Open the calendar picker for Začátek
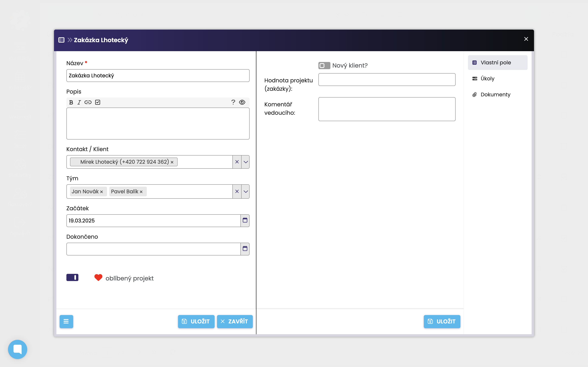This screenshot has width=588, height=367. [245, 220]
